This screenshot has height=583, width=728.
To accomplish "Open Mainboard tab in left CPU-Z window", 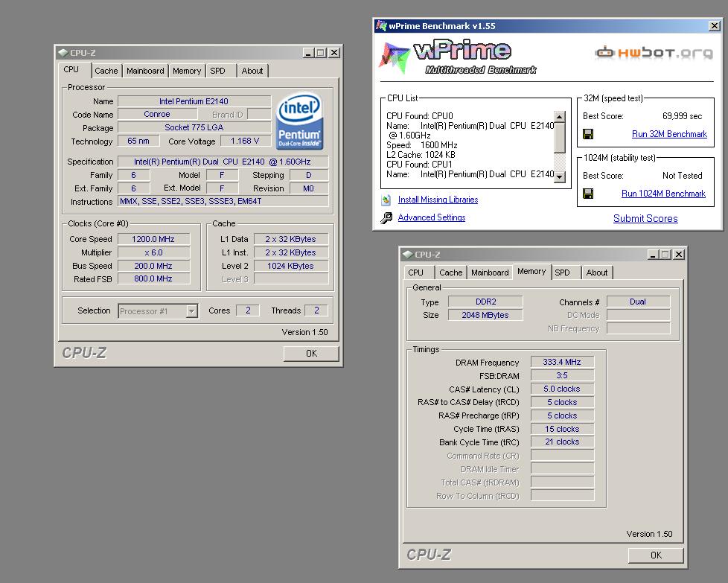I will click(145, 71).
